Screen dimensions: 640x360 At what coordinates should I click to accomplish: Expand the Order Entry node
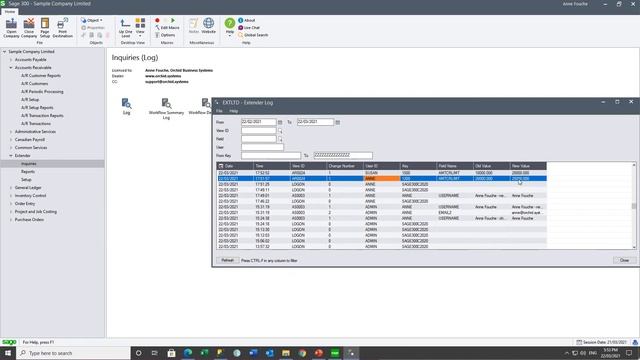(x=11, y=204)
